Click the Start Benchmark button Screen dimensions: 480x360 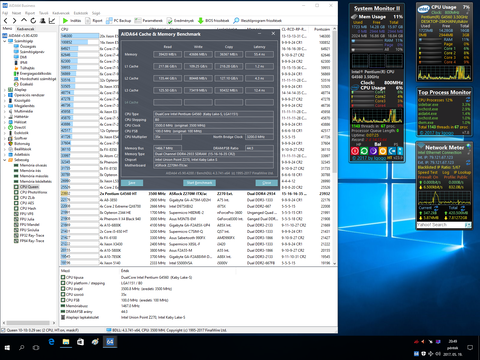click(x=199, y=183)
